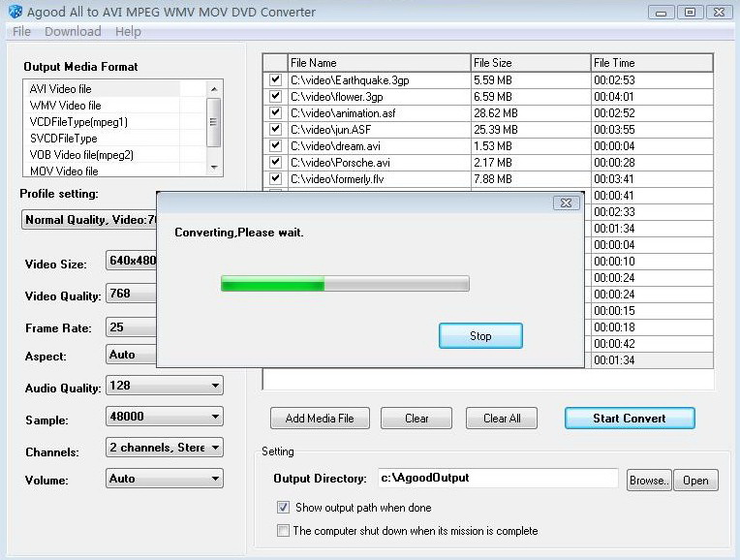
Task: Close the converting progress dialog
Action: (566, 203)
